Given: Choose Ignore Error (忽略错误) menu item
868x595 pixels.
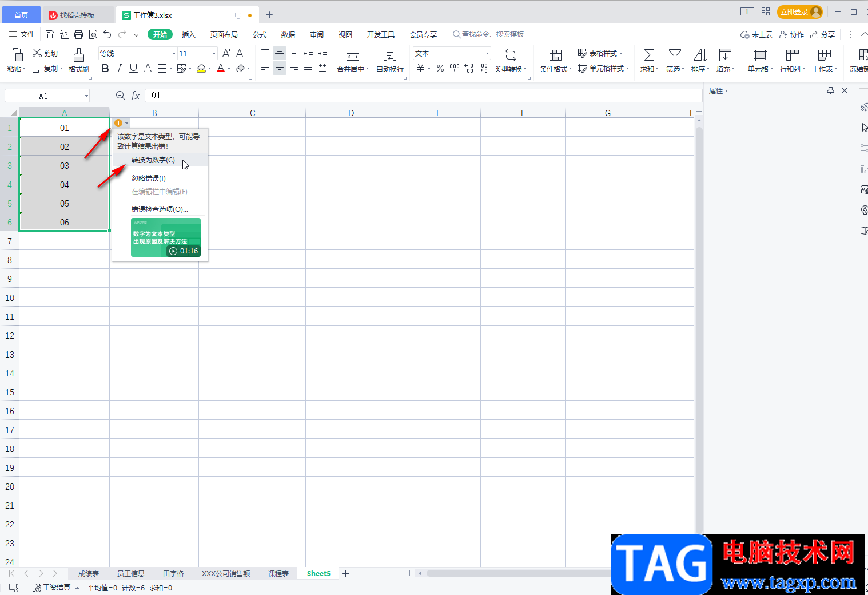Looking at the screenshot, I should pos(149,178).
